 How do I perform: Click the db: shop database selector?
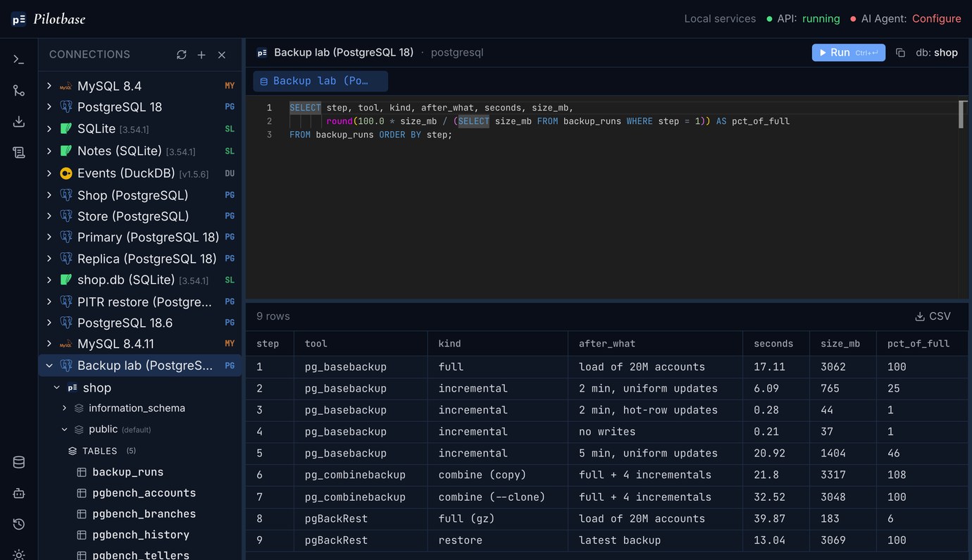click(x=937, y=53)
